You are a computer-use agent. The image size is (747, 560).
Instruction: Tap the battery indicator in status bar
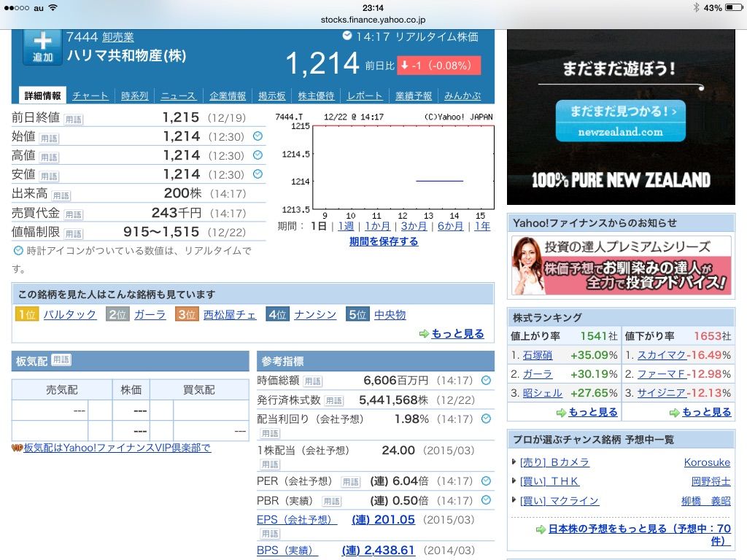tap(733, 7)
